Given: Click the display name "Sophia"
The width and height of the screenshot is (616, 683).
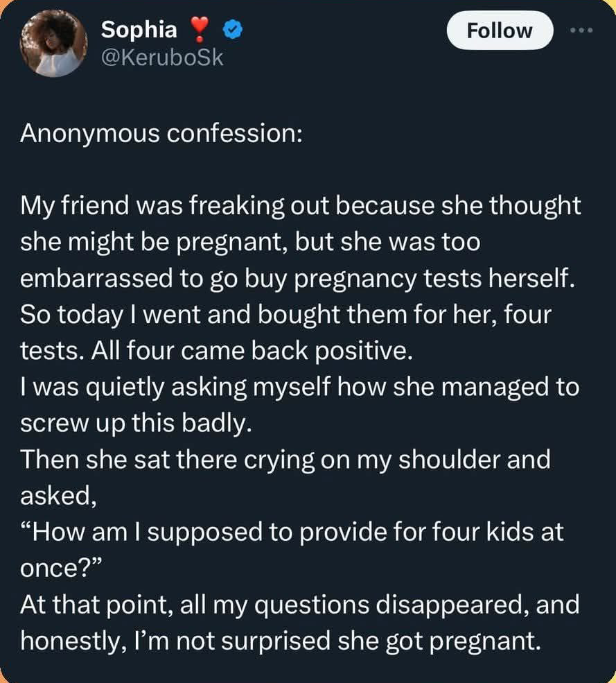Looking at the screenshot, I should 139,30.
